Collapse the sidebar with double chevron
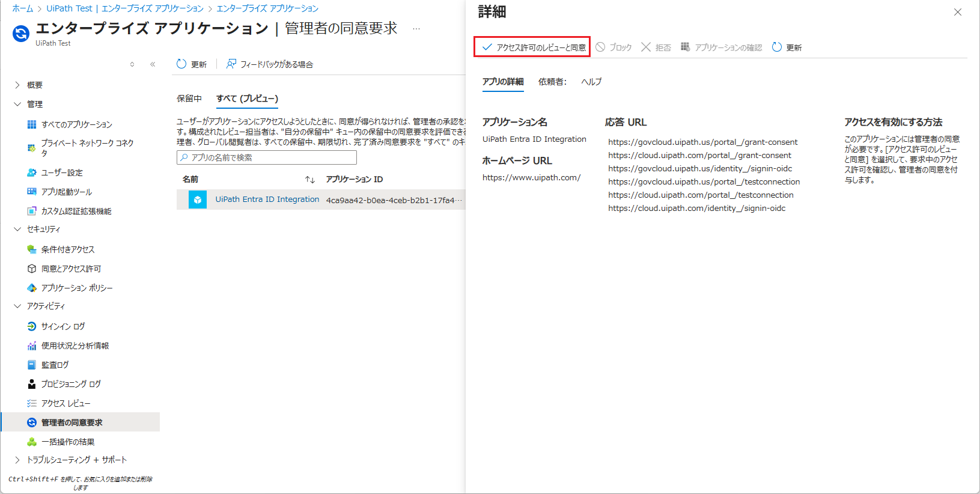 tap(153, 64)
